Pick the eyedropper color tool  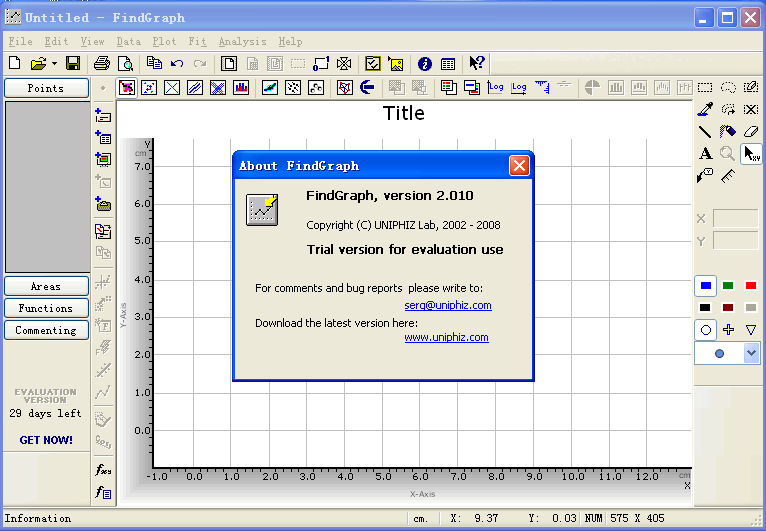(705, 109)
